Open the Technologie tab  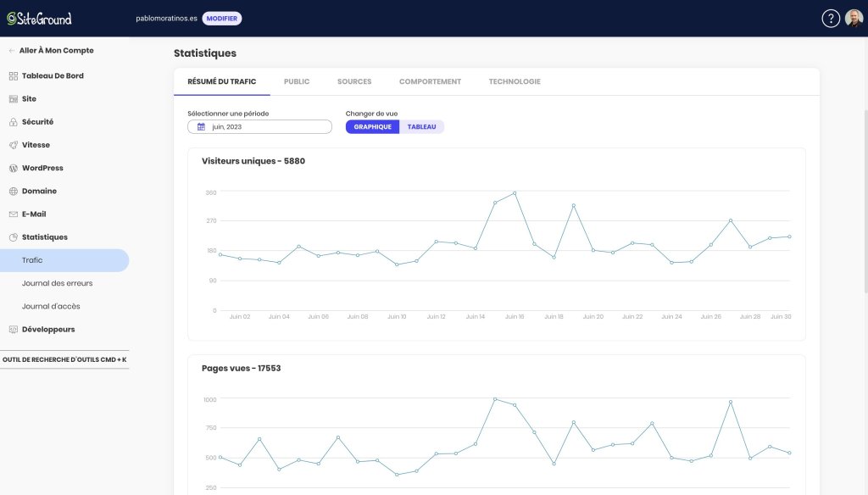(515, 81)
